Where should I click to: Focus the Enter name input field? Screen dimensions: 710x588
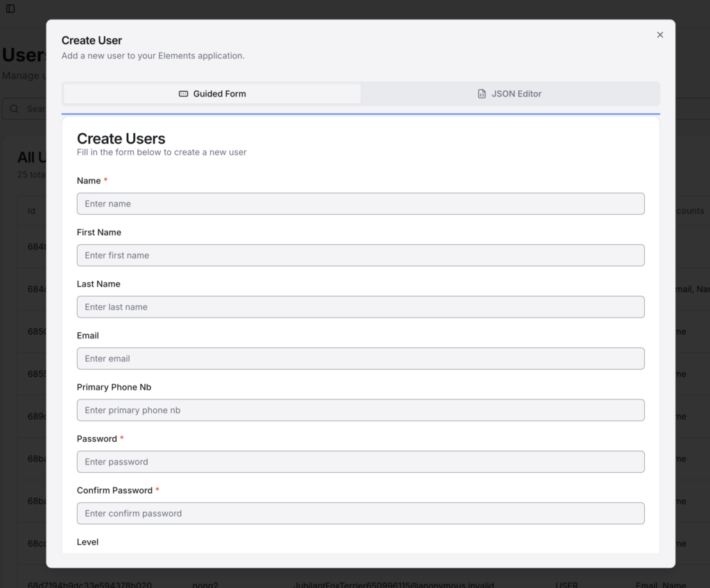tap(361, 204)
